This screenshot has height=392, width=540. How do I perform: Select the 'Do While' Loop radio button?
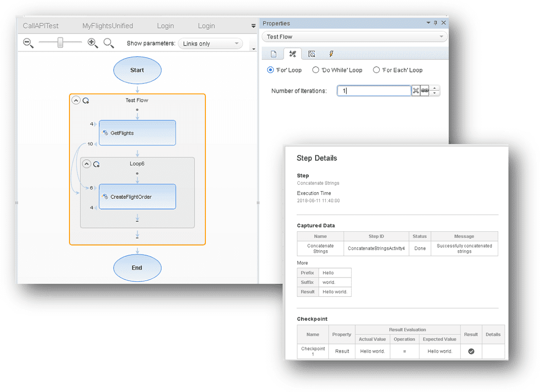pos(316,70)
